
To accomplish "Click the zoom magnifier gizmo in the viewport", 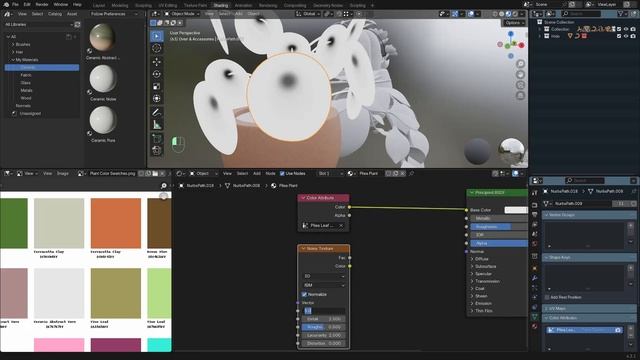I will (x=520, y=64).
